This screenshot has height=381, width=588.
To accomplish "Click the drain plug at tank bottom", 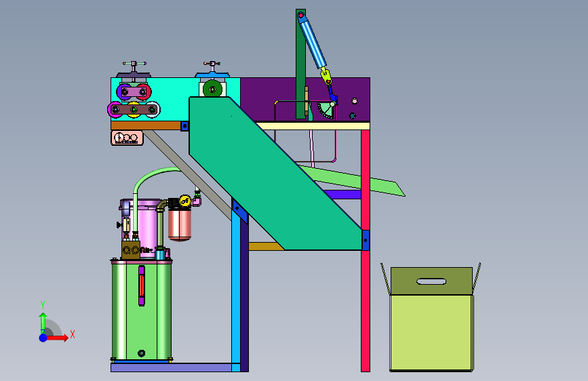I will coord(141,353).
